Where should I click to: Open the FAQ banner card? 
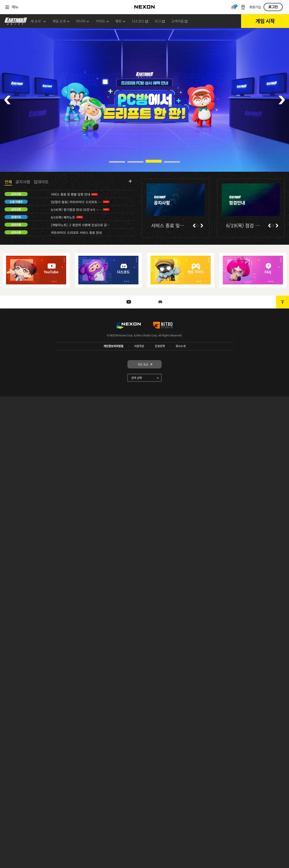[x=253, y=270]
